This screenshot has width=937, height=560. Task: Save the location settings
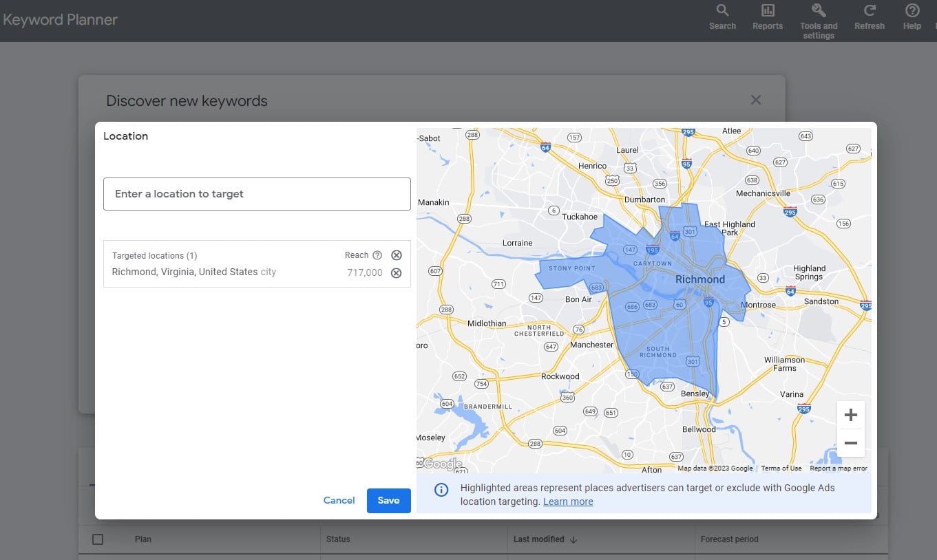(x=388, y=501)
